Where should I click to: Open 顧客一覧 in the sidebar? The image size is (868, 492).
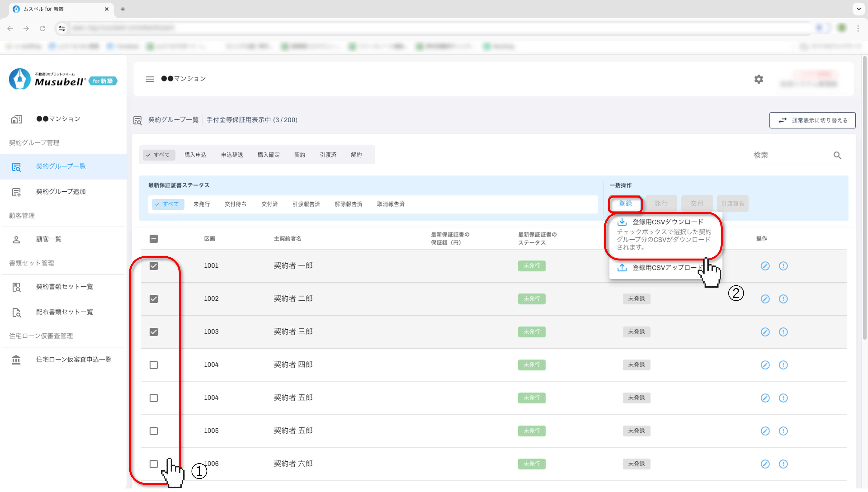coord(49,239)
